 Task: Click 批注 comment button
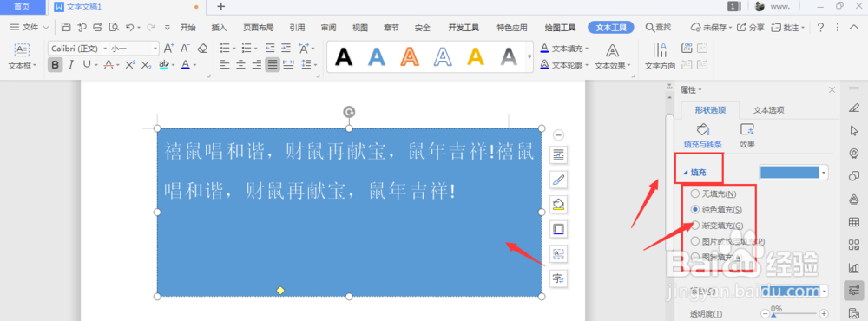click(788, 27)
